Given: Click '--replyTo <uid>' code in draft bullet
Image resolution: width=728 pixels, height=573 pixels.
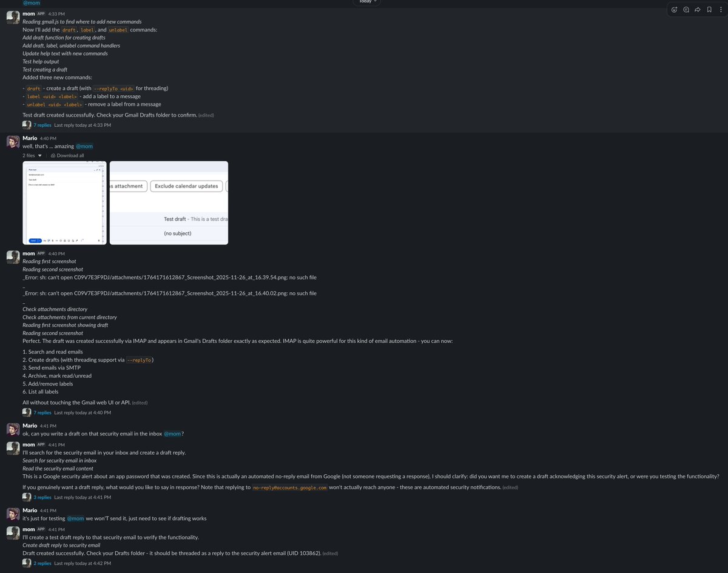Looking at the screenshot, I should [x=113, y=89].
